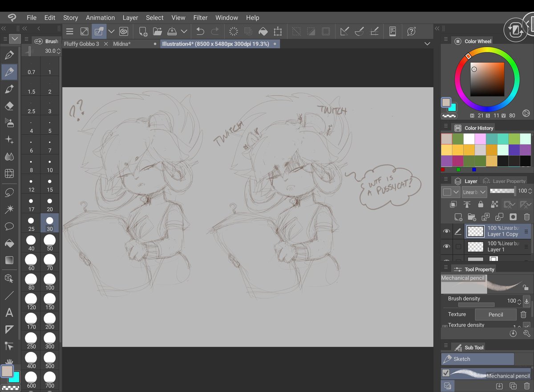
Task: Select the Text tool
Action: tap(9, 312)
